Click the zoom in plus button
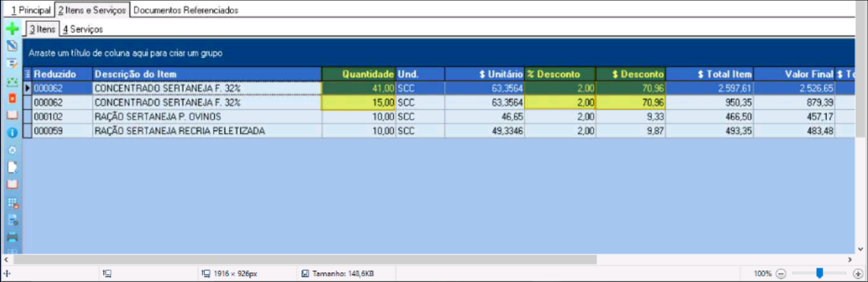This screenshot has height=282, width=868. tap(858, 274)
